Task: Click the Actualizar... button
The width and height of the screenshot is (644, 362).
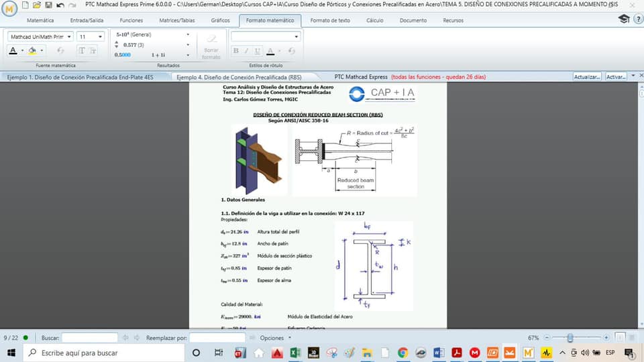Action: coord(587,76)
